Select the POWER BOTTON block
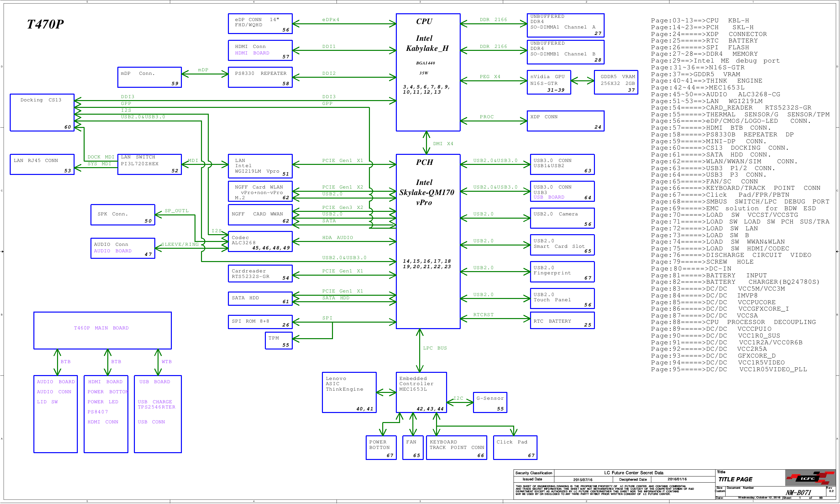840x504 pixels. 381,448
